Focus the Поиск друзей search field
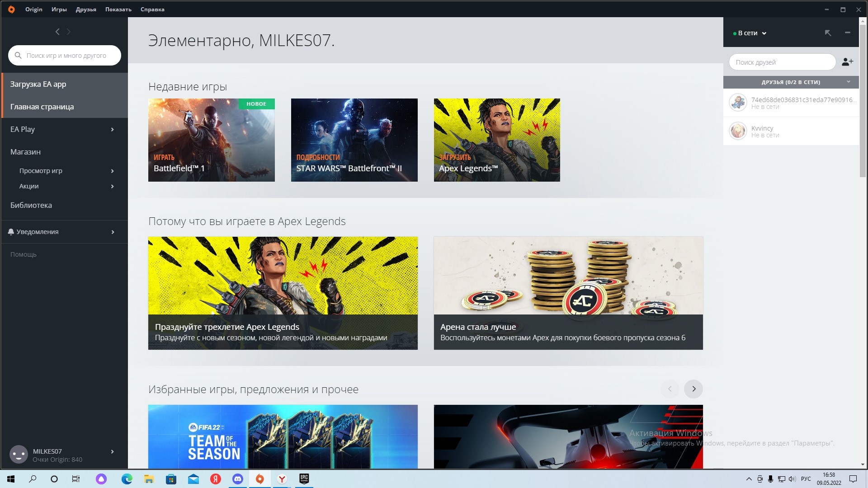The image size is (868, 488). pyautogui.click(x=782, y=62)
